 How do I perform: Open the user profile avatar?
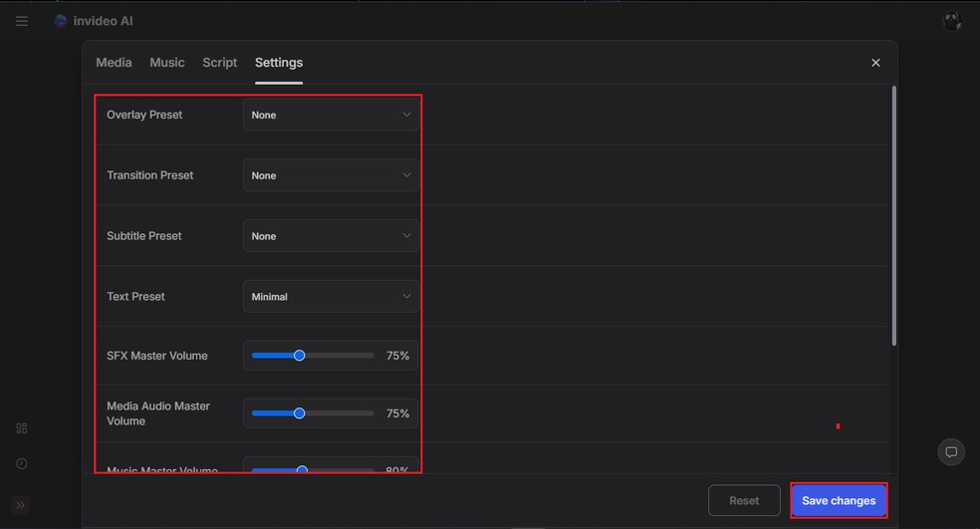(x=952, y=21)
